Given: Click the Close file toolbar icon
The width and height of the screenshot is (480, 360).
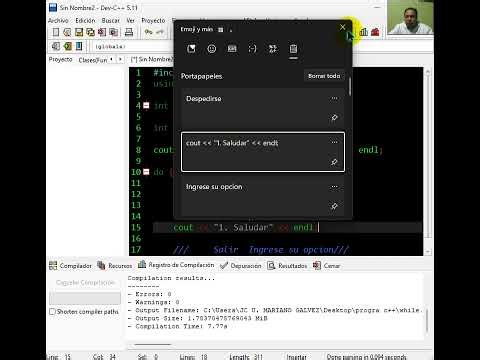Looking at the screenshot, I should (x=102, y=32).
